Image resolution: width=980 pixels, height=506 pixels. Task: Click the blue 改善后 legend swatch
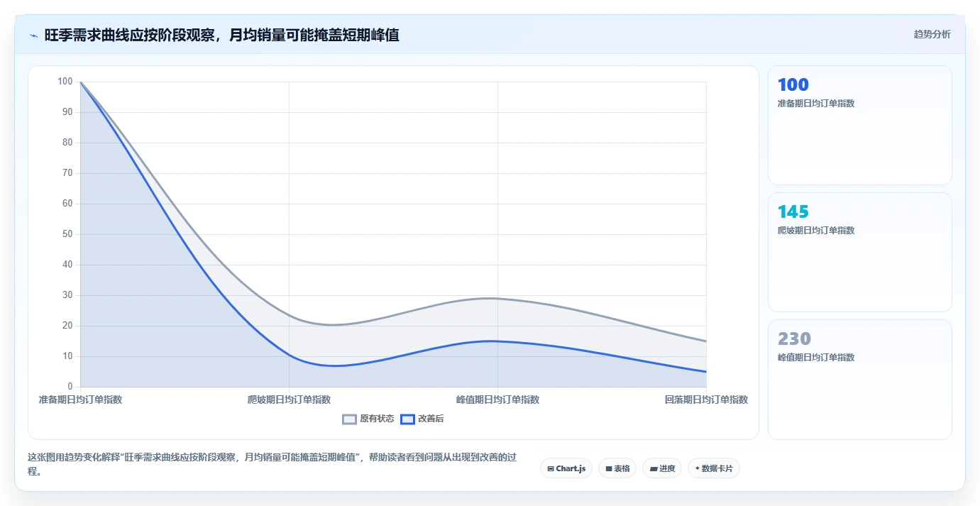[x=407, y=419]
